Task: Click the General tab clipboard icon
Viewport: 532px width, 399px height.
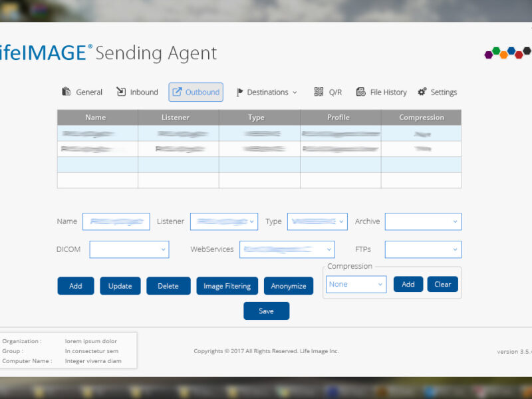Action: 66,92
